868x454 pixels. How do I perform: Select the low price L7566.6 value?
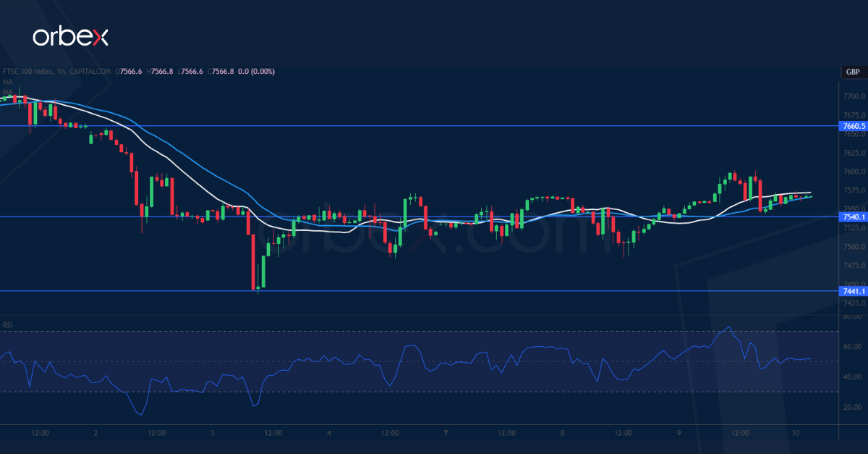pyautogui.click(x=191, y=72)
